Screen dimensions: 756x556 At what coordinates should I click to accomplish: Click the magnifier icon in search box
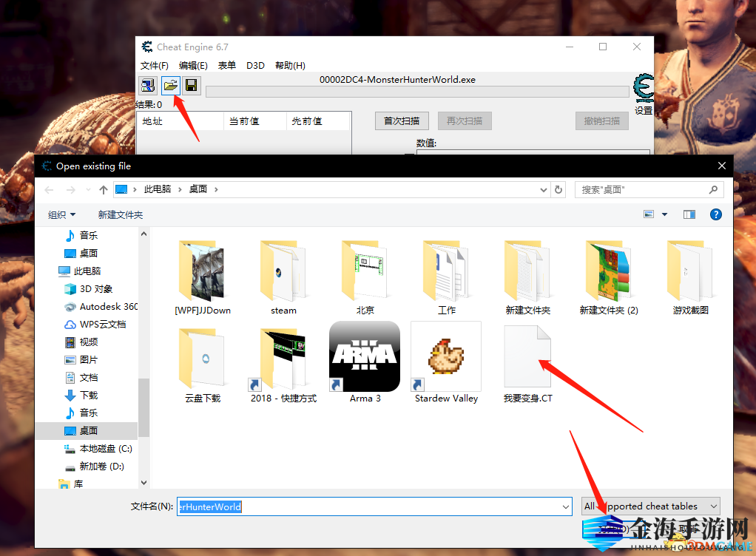714,190
